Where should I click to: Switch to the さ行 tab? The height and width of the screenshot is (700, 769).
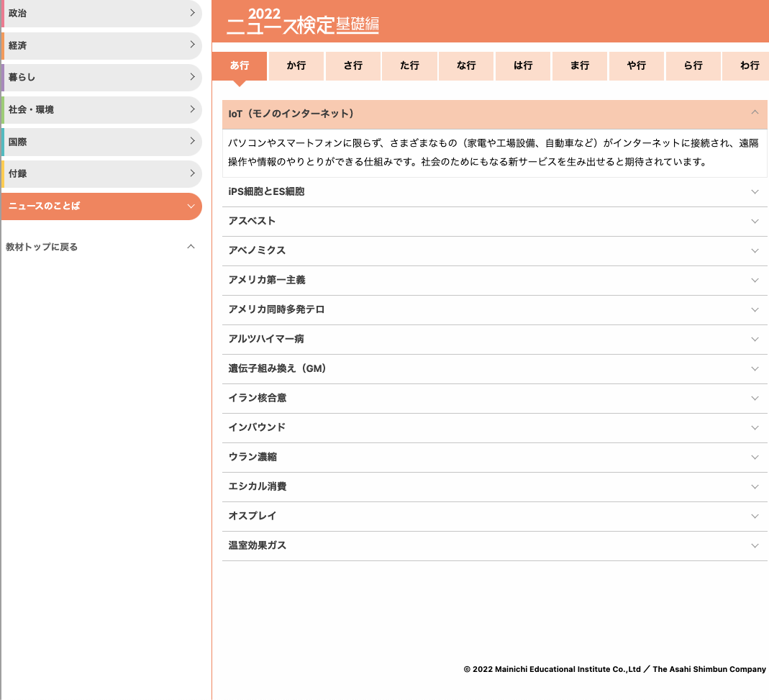(x=353, y=65)
